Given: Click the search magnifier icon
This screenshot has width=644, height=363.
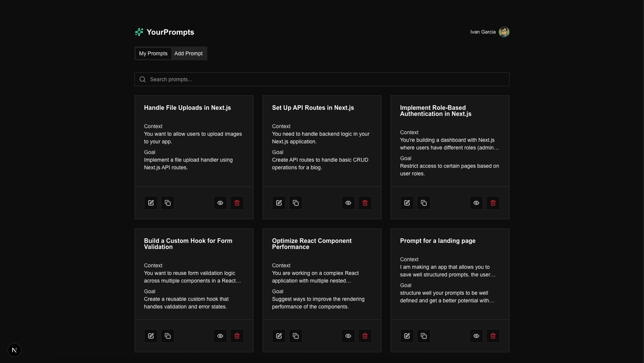Looking at the screenshot, I should (x=142, y=79).
